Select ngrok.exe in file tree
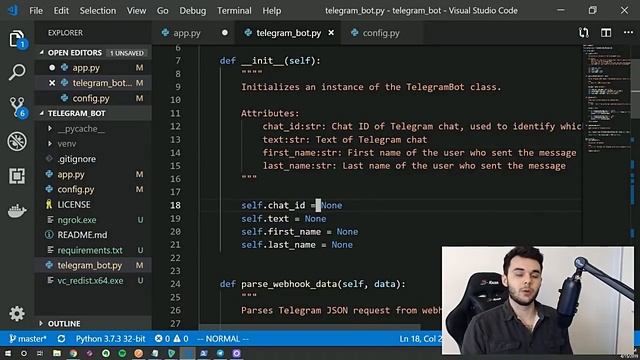The height and width of the screenshot is (360, 640). click(77, 220)
